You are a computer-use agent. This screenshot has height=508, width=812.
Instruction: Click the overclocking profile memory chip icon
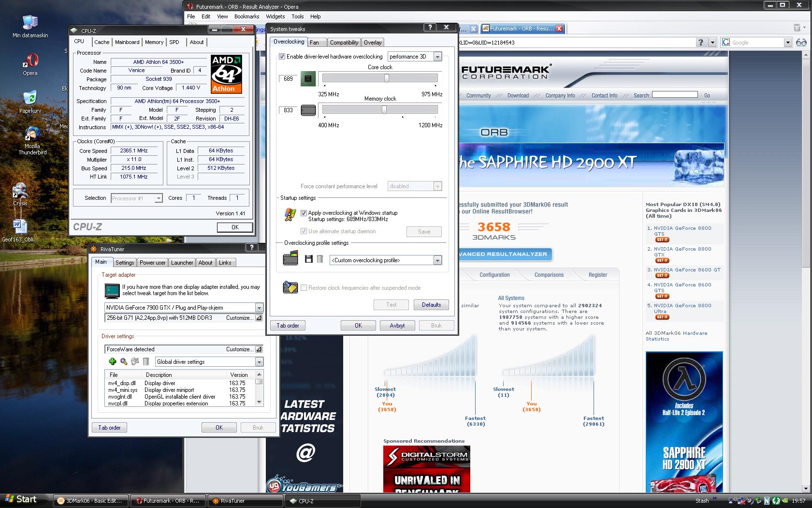(290, 259)
